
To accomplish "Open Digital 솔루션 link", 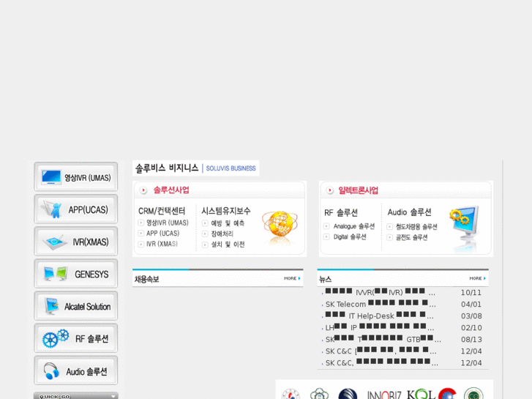I will 350,236.
